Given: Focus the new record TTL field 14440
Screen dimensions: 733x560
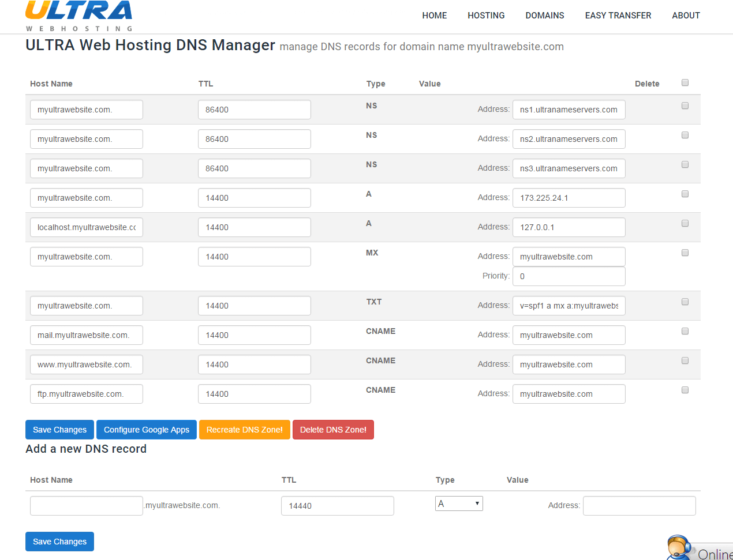Looking at the screenshot, I should pyautogui.click(x=338, y=506).
